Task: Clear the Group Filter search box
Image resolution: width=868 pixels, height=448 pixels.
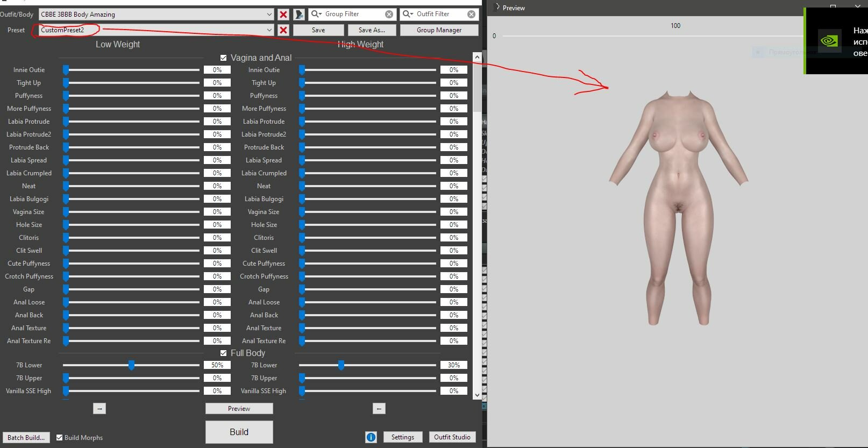Action: click(x=389, y=14)
